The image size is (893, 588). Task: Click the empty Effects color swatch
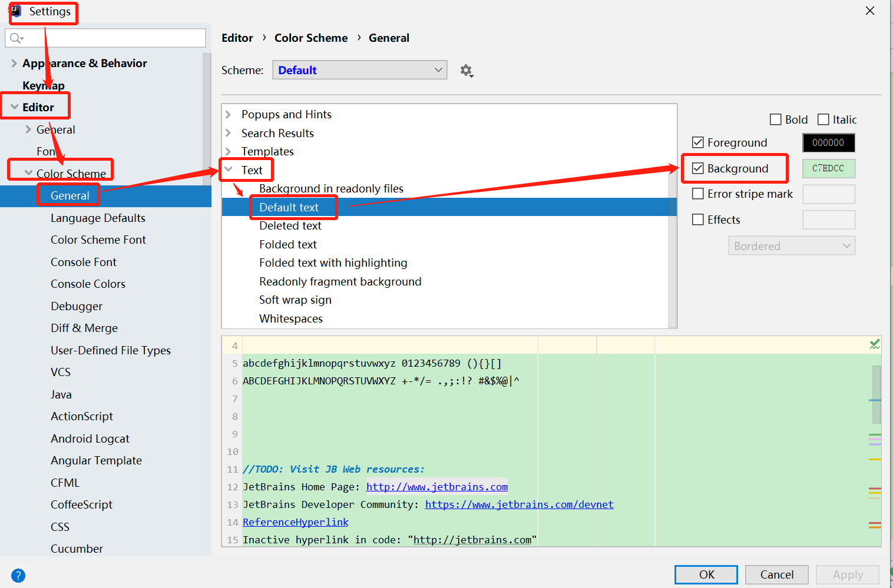pyautogui.click(x=829, y=220)
